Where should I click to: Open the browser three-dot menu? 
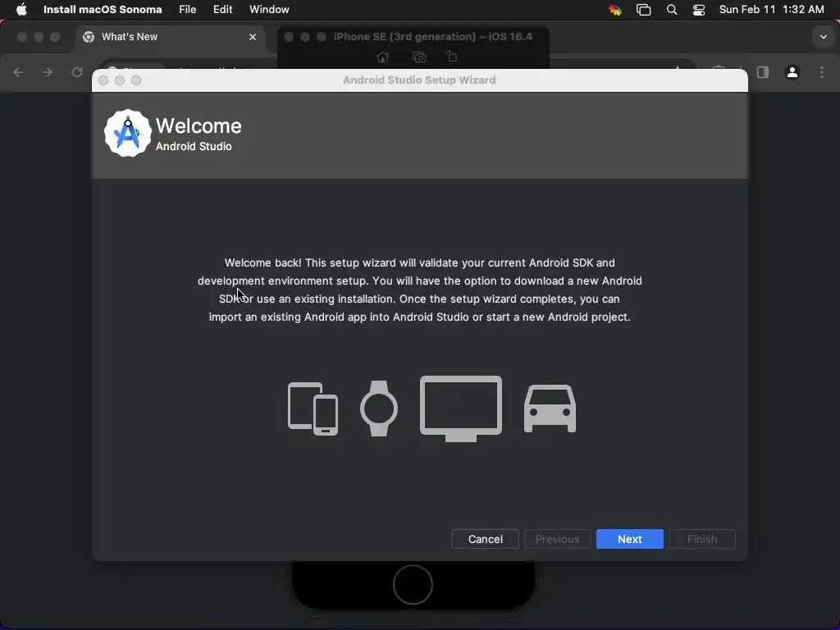[x=822, y=72]
